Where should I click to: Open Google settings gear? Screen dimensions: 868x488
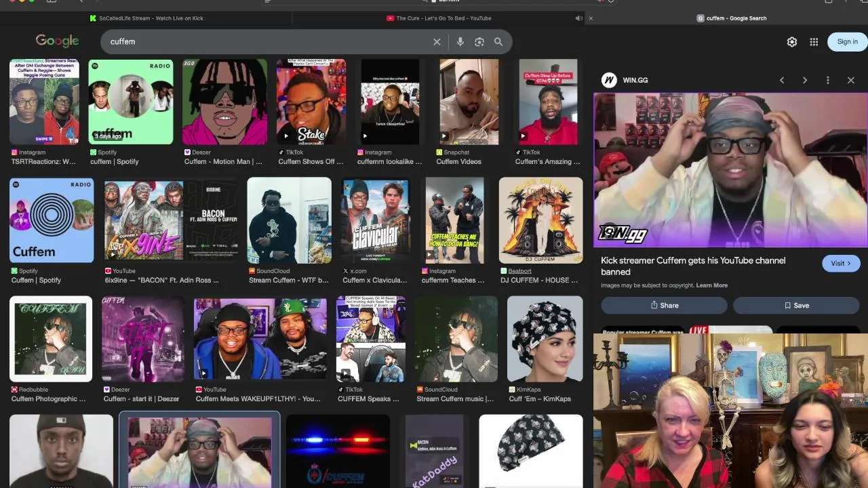792,42
